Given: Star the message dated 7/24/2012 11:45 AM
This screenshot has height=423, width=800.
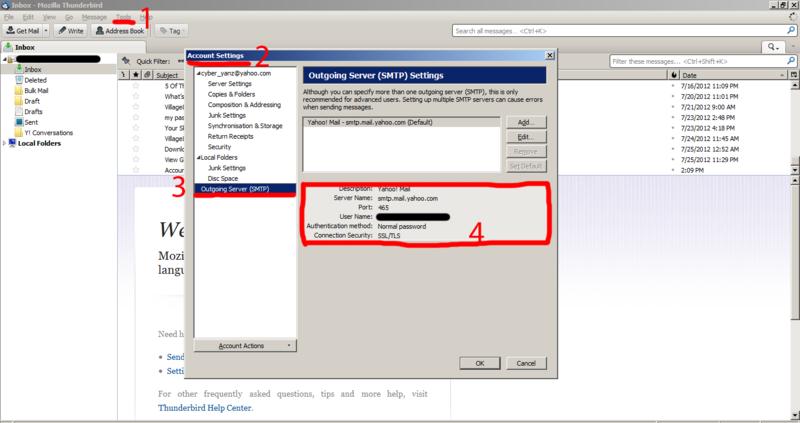Looking at the screenshot, I should 136,139.
